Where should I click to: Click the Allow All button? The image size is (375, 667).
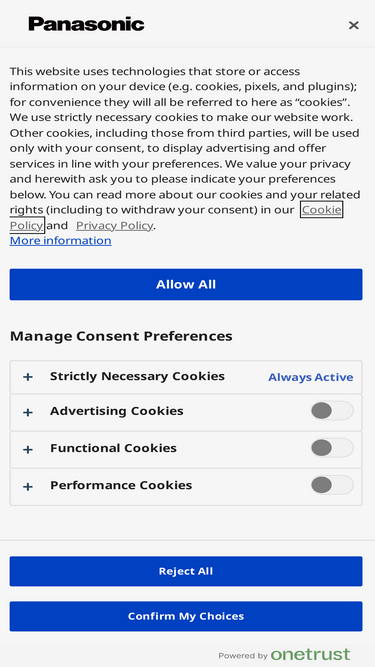(186, 284)
